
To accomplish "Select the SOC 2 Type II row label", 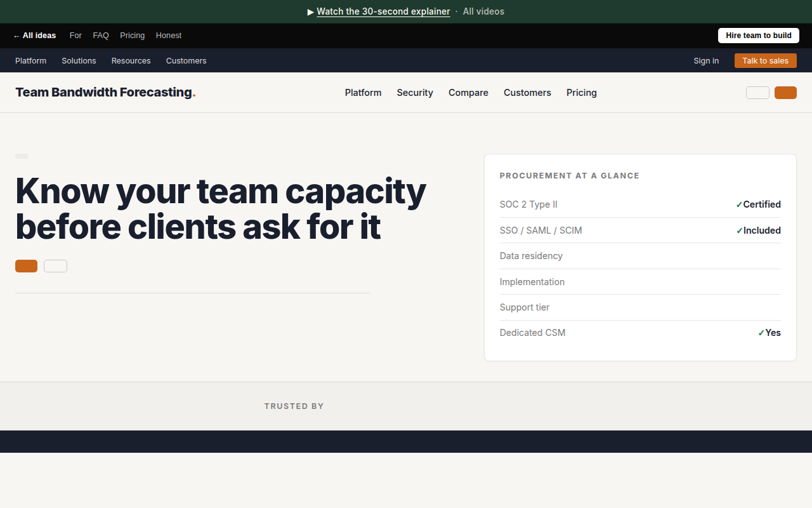I will tap(528, 204).
